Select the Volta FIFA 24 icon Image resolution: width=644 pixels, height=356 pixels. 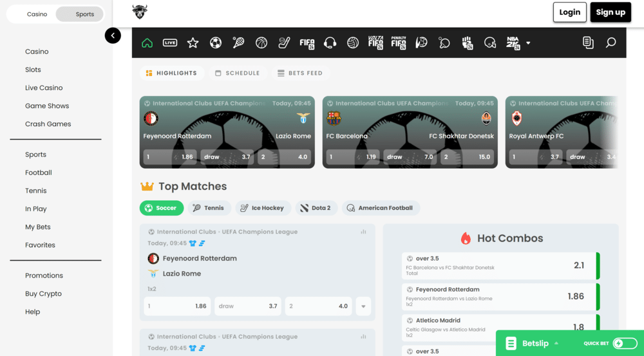pyautogui.click(x=375, y=42)
